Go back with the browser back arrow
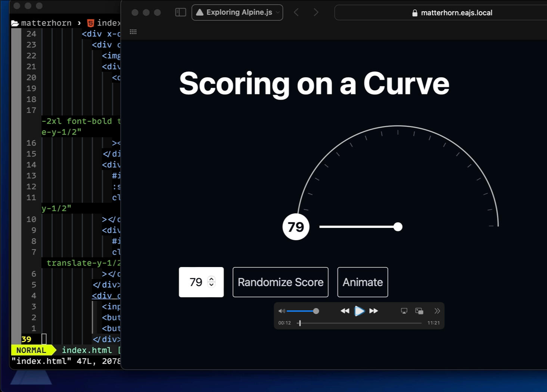The width and height of the screenshot is (547, 392). (x=296, y=12)
